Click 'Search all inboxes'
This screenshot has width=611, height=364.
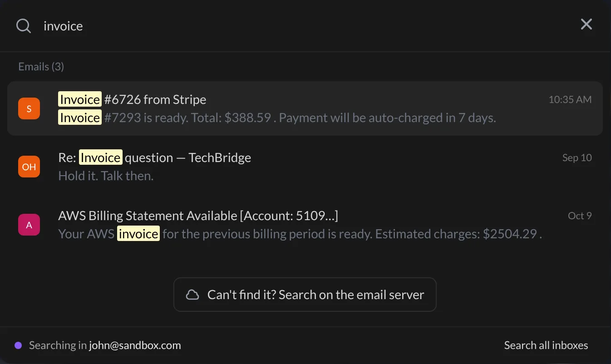coord(546,345)
